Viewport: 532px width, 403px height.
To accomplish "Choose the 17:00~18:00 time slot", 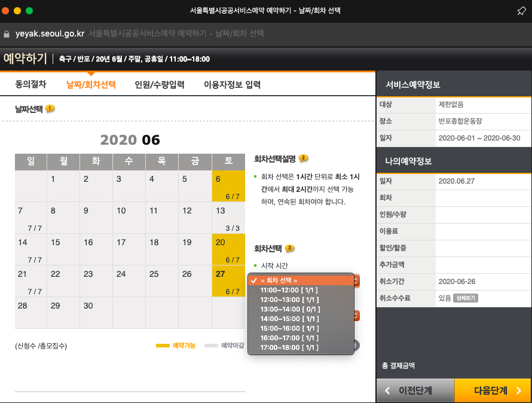I will point(301,347).
